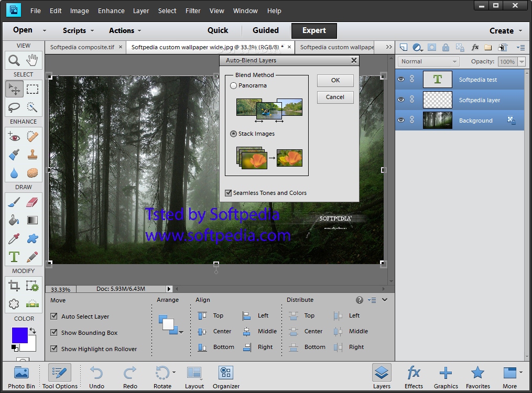
Task: Expand the Open dropdown arrow
Action: pyautogui.click(x=45, y=30)
